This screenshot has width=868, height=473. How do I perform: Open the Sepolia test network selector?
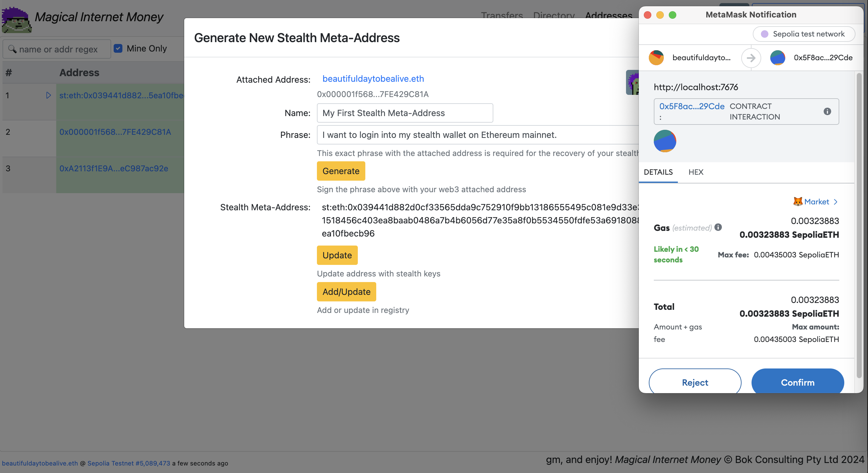point(804,34)
